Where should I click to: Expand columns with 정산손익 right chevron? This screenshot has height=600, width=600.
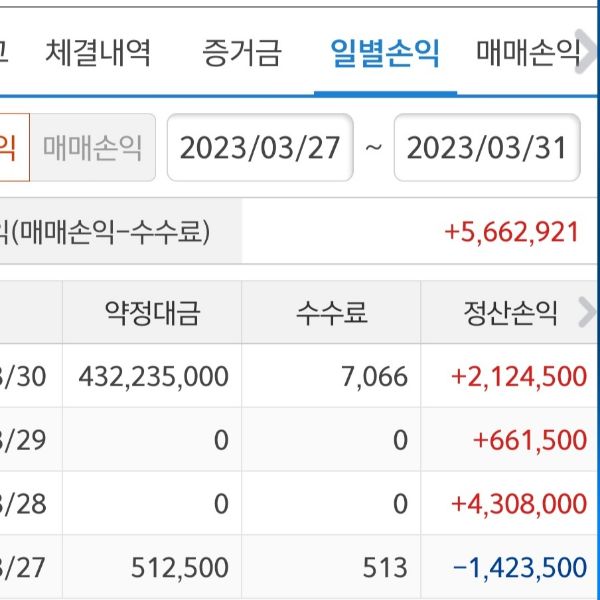coord(587,313)
